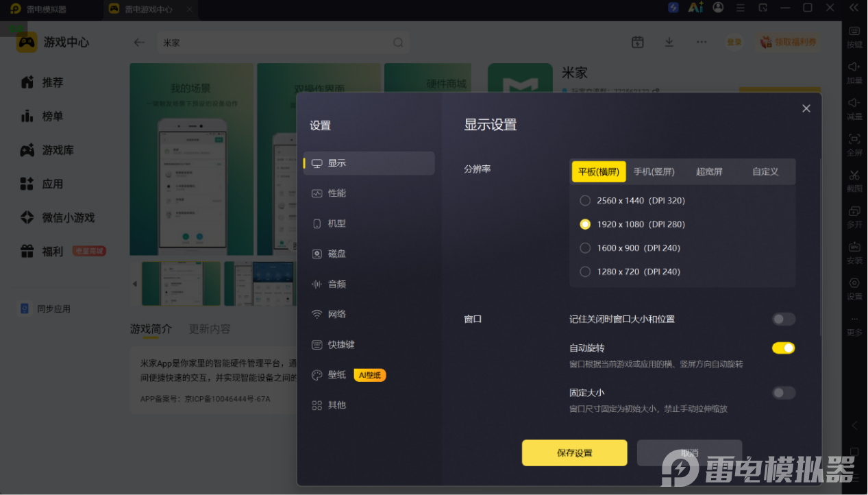Open the 壁纸 settings category
Viewport: 868px width, 495px height.
369,375
